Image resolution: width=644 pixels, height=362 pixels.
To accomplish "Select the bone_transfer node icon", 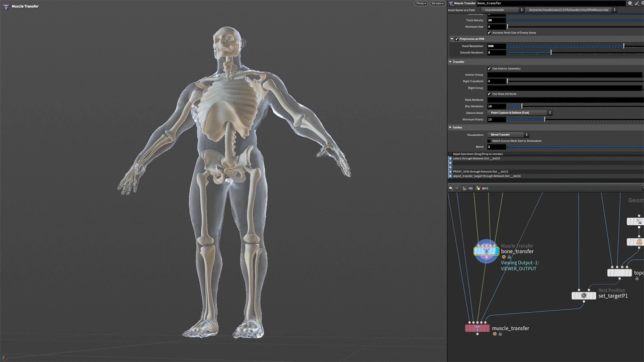I will (486, 251).
